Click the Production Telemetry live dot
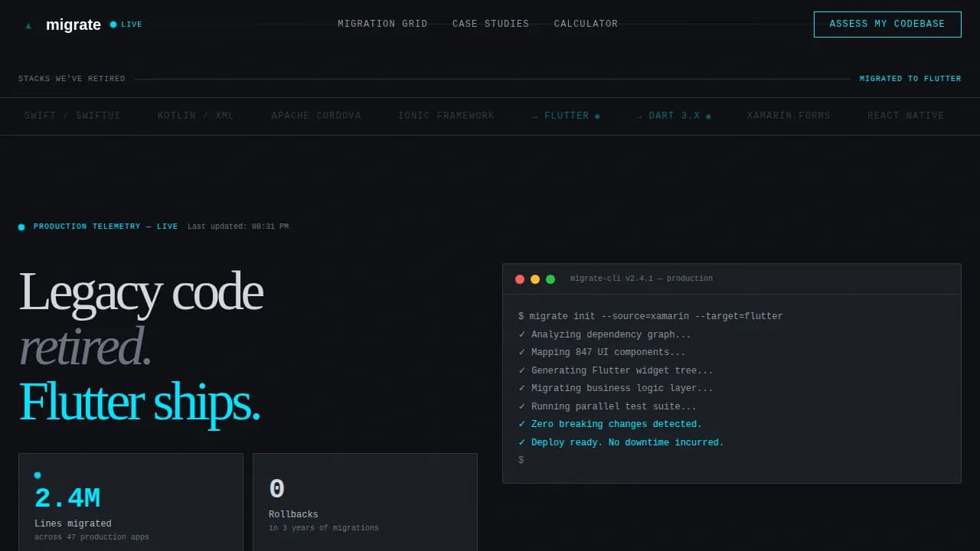Viewport: 980px width, 551px height. click(21, 227)
